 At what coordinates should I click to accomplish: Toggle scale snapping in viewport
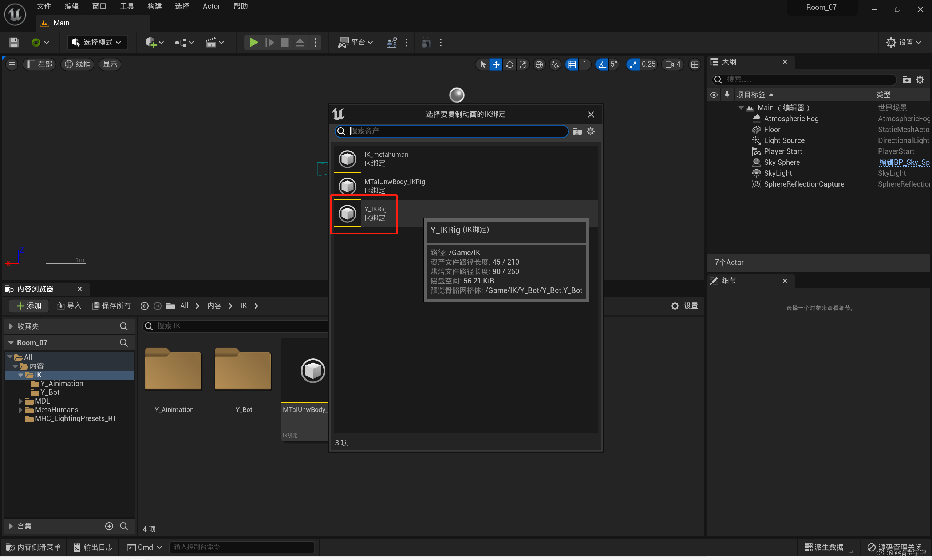tap(633, 64)
